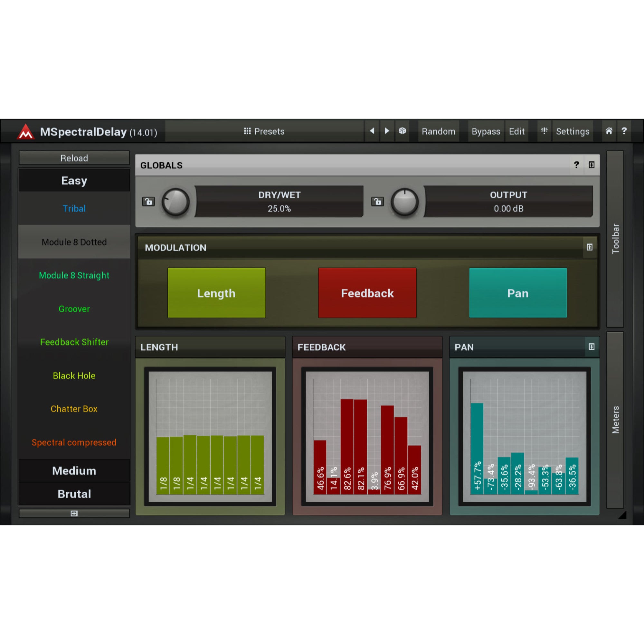Click the Feedback bar labeled 82.6%
The image size is (644, 644).
click(x=347, y=447)
